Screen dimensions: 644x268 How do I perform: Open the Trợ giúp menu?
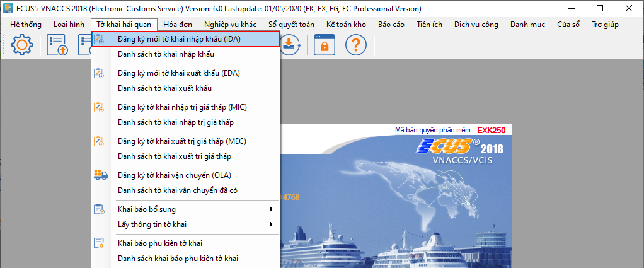coord(605,25)
